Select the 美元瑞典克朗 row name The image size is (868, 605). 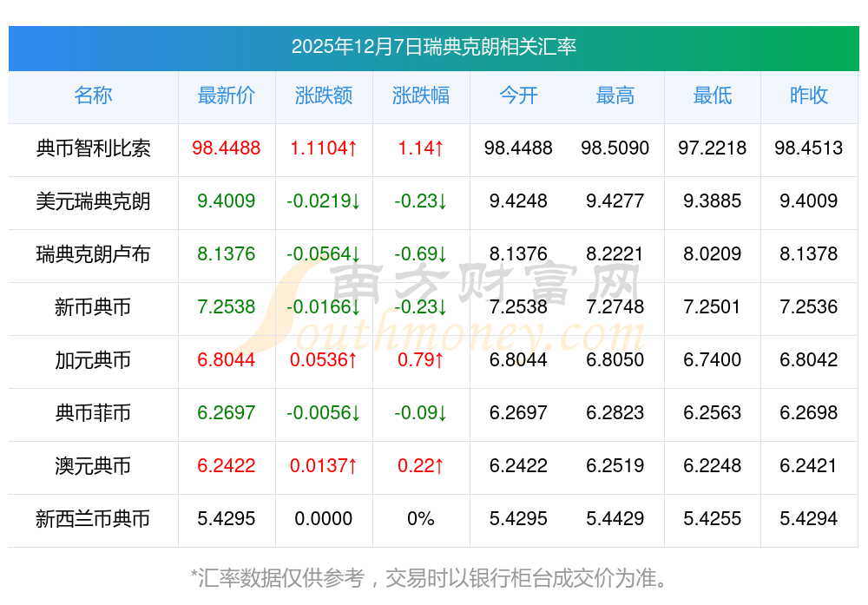pyautogui.click(x=93, y=201)
